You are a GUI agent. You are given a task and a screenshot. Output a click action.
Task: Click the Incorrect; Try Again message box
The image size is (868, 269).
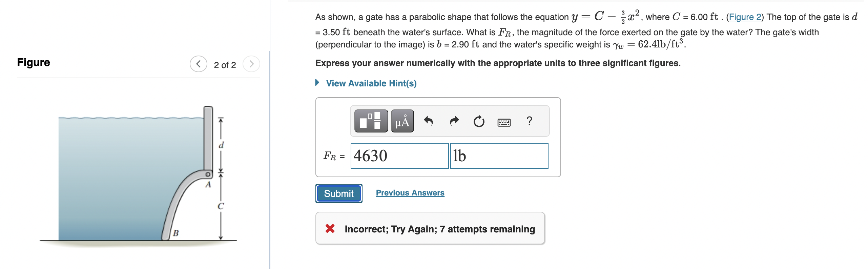tap(430, 229)
